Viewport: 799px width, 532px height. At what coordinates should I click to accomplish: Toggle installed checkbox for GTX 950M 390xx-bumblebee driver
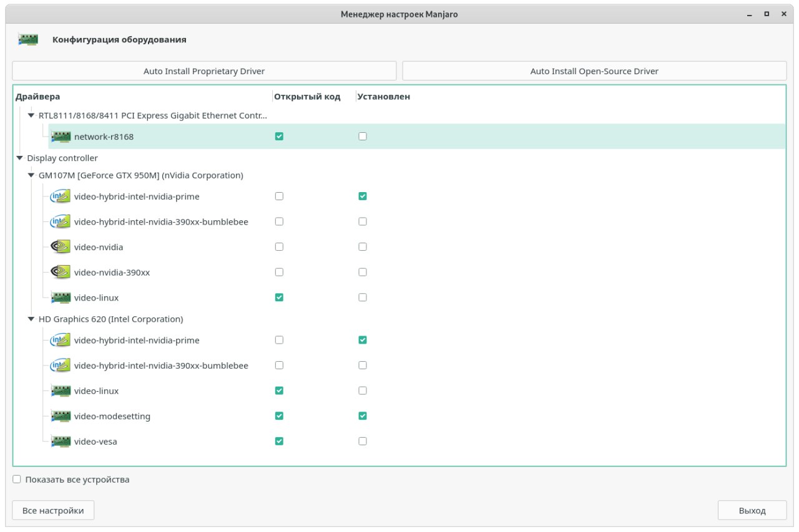point(363,221)
